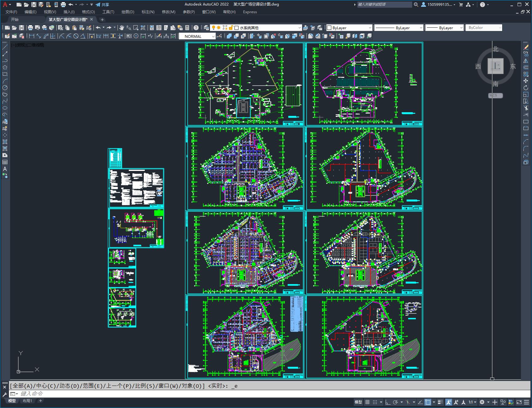Open the Autodesk App Store cart icon
Image resolution: width=532 pixels, height=408 pixels.
461,5
